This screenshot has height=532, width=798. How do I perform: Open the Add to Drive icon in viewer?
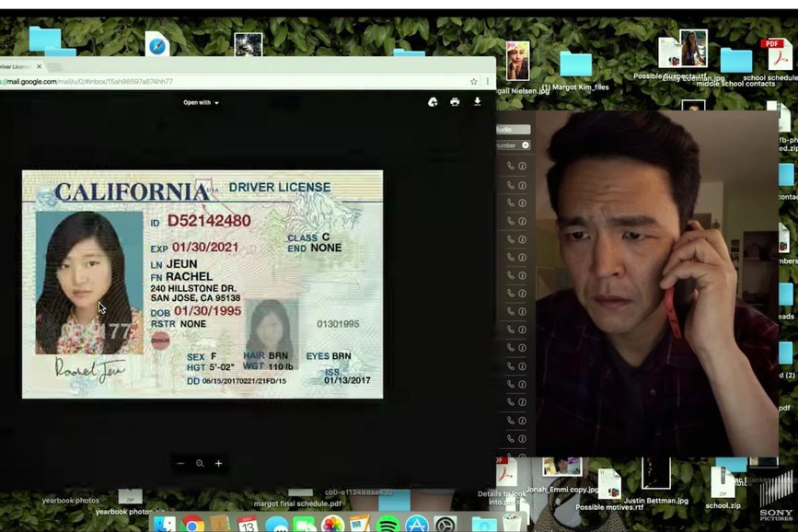tap(433, 102)
